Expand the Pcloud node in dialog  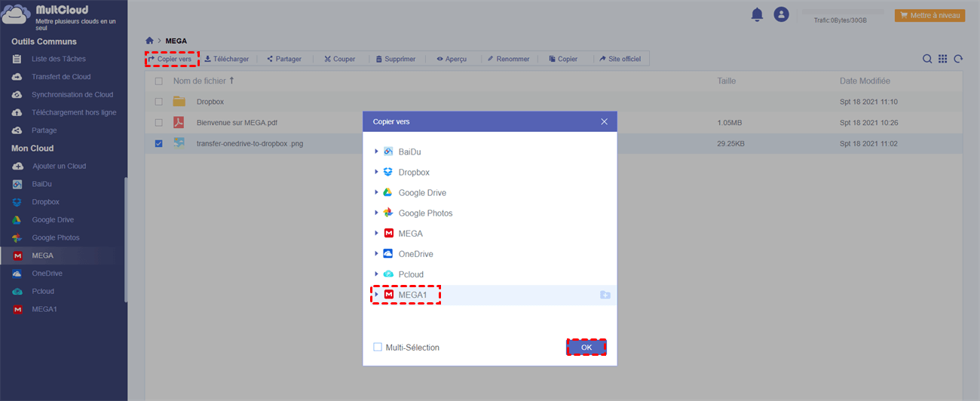pyautogui.click(x=376, y=274)
